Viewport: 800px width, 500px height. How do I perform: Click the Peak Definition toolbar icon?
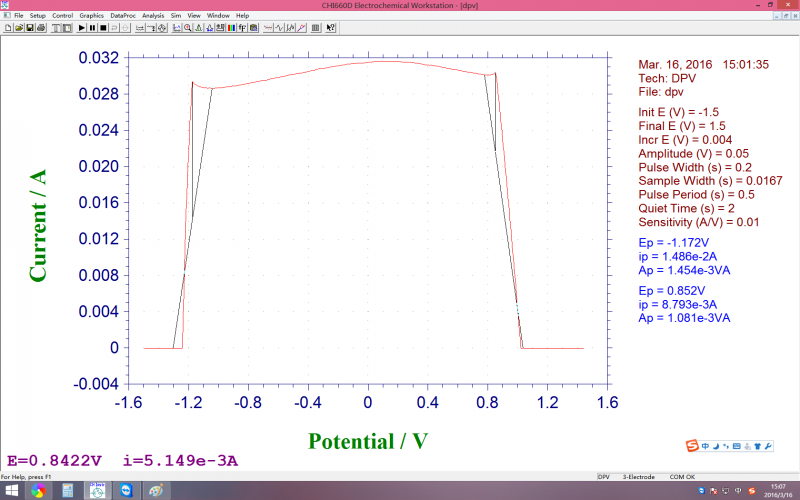tap(210, 28)
